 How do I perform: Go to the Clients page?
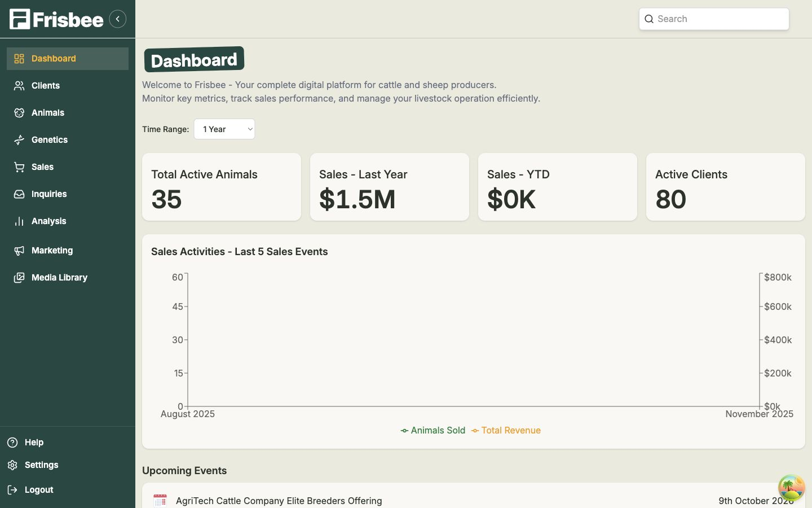[x=68, y=86]
